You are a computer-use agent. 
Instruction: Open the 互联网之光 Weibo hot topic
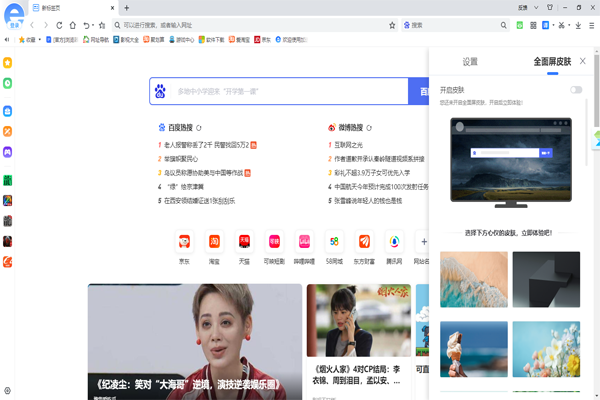348,145
